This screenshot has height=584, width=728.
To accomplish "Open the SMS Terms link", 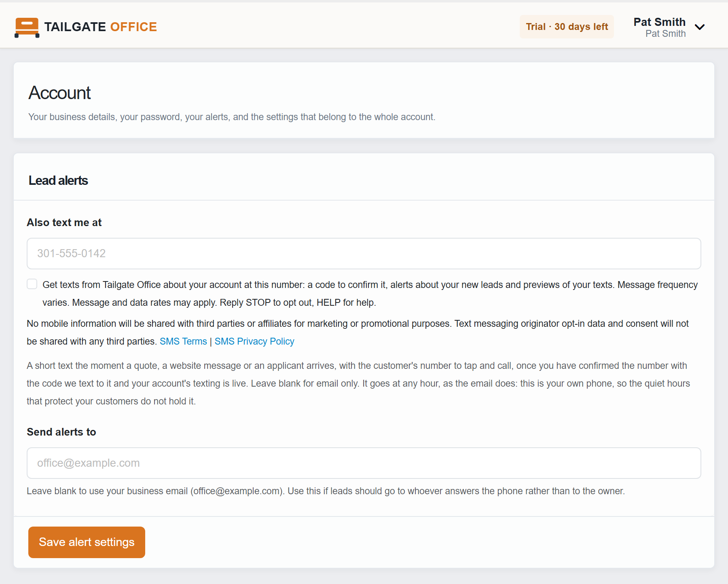I will click(x=183, y=341).
